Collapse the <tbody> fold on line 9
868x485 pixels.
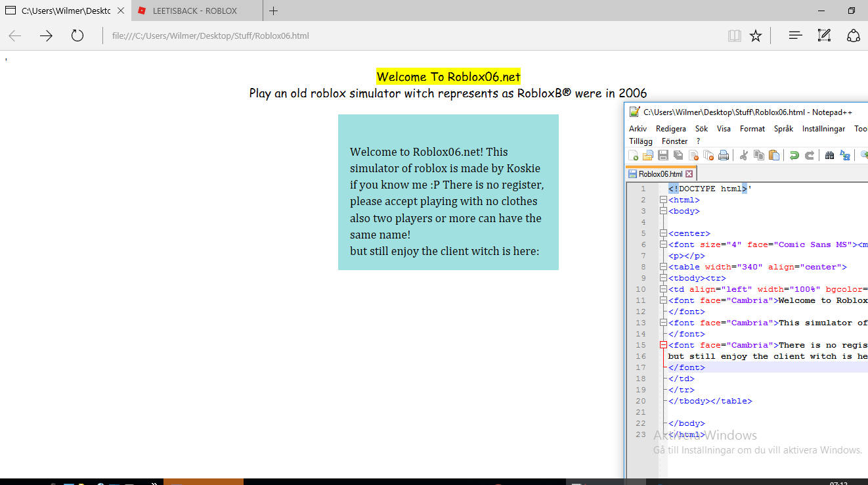(663, 278)
